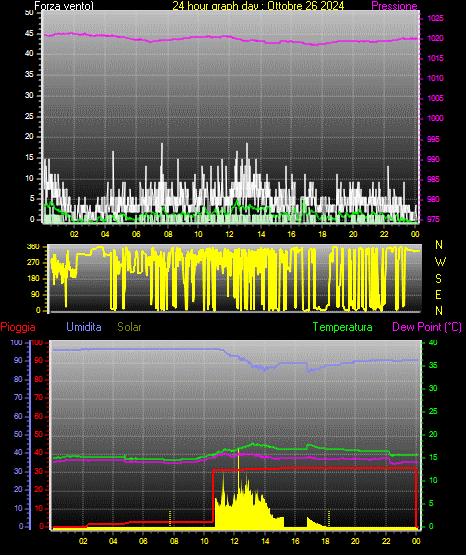Click the green 'Temperatura' legend label
Viewport: 466px width, 555px height.
pyautogui.click(x=343, y=327)
